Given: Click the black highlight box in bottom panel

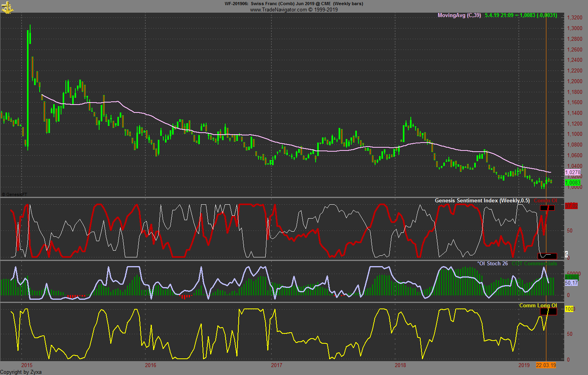Looking at the screenshot, I should [x=548, y=312].
